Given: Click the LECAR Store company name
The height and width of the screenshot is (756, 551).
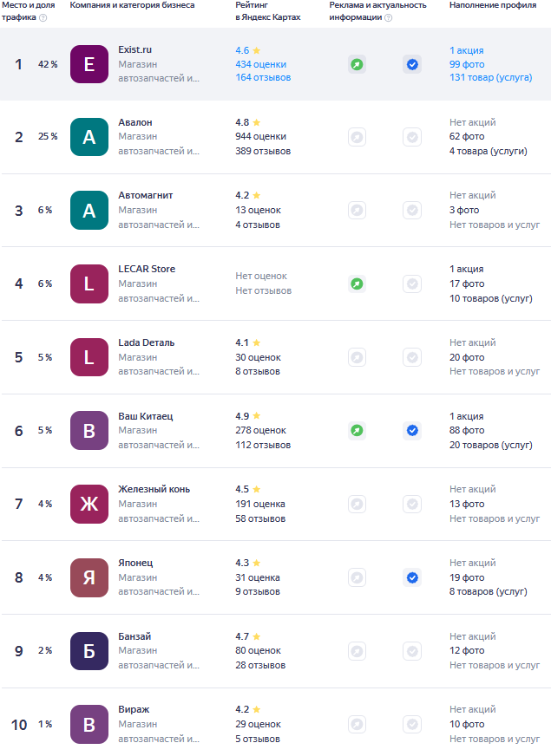Looking at the screenshot, I should click(x=147, y=269).
